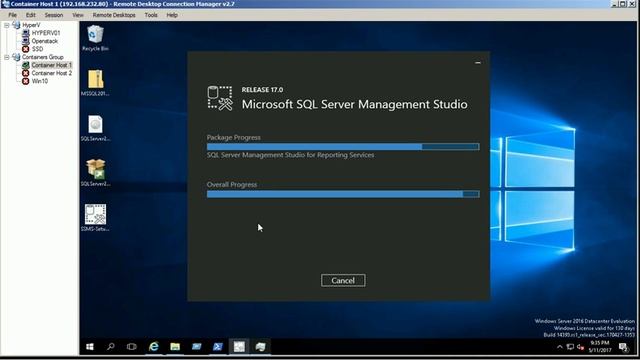This screenshot has height=360, width=640.
Task: Open the Help menu
Action: [172, 15]
